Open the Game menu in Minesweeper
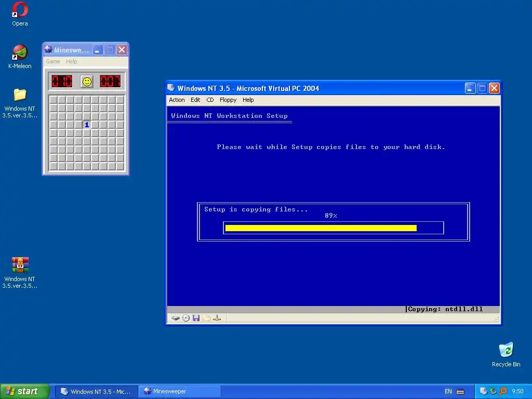Viewport: 532px width, 399px height. point(53,61)
